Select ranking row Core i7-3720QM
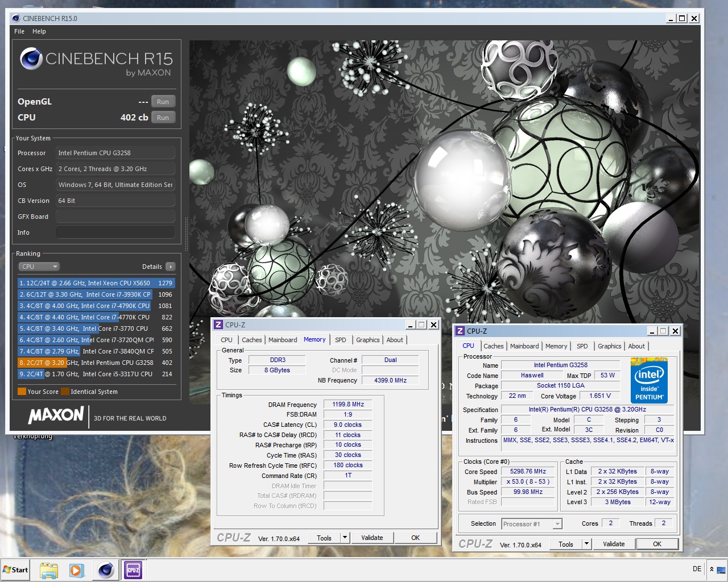Viewport: 728px width, 582px height. [96, 340]
